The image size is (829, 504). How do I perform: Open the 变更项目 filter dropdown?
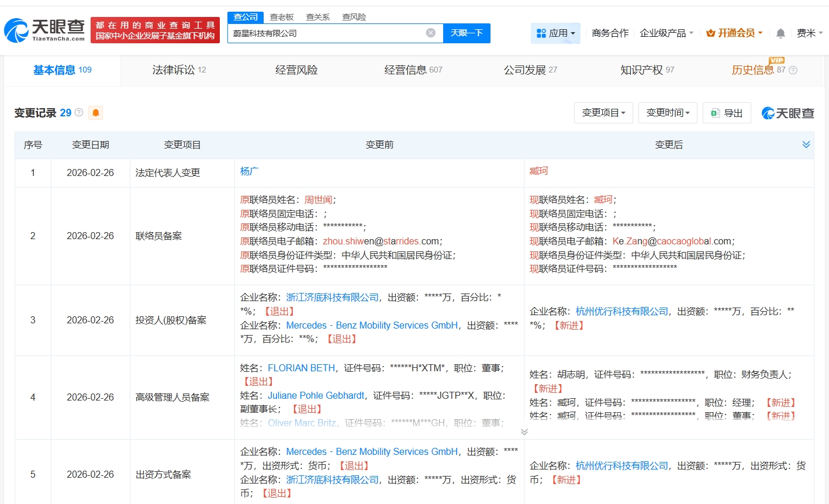[x=603, y=113]
